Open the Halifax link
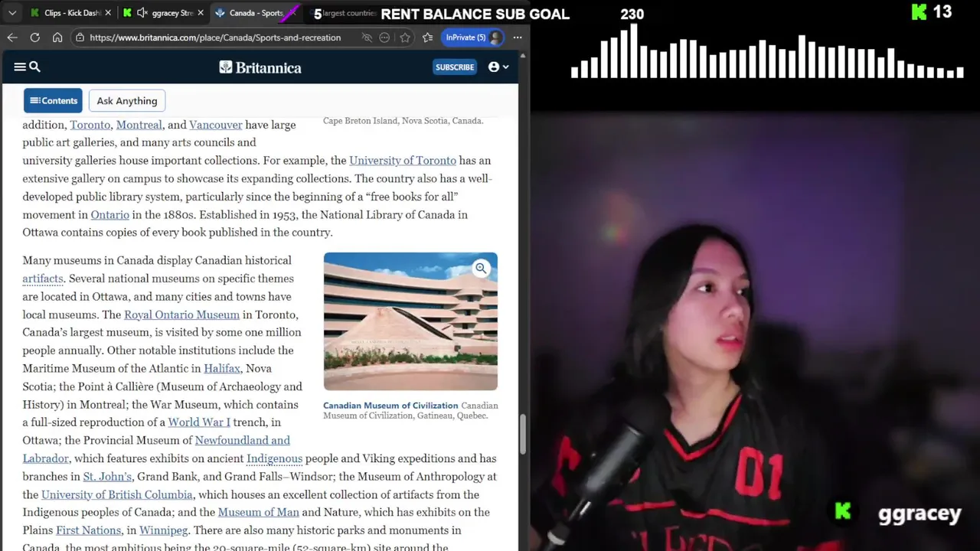This screenshot has width=980, height=551. 222,369
